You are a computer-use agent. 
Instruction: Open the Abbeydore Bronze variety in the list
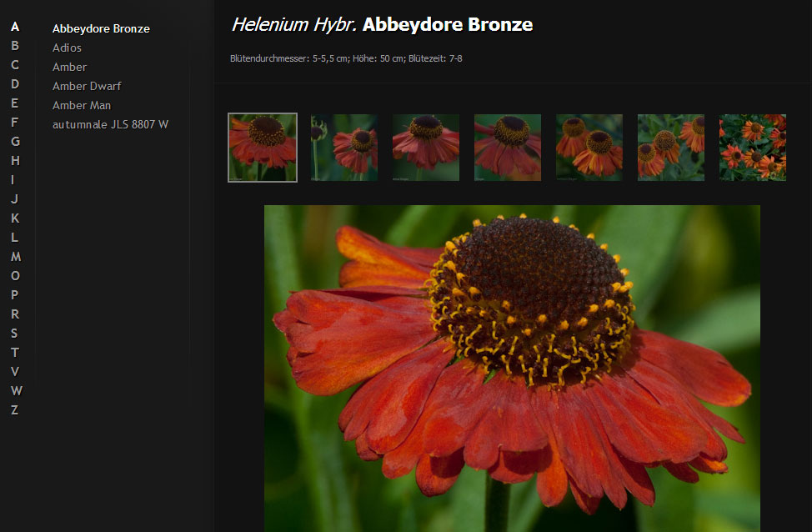(x=101, y=28)
